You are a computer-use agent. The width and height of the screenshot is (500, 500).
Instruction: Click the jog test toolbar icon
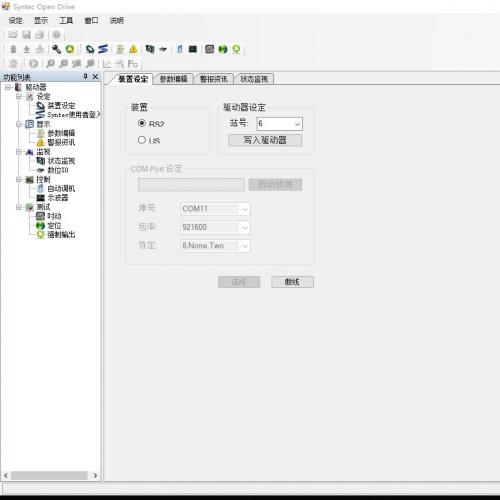pyautogui.click(x=209, y=49)
